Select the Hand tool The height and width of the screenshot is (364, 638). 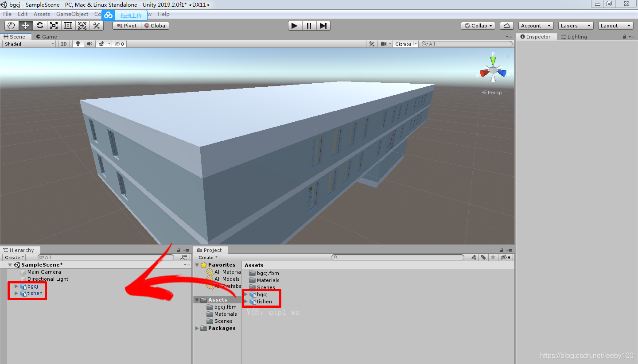(11, 26)
